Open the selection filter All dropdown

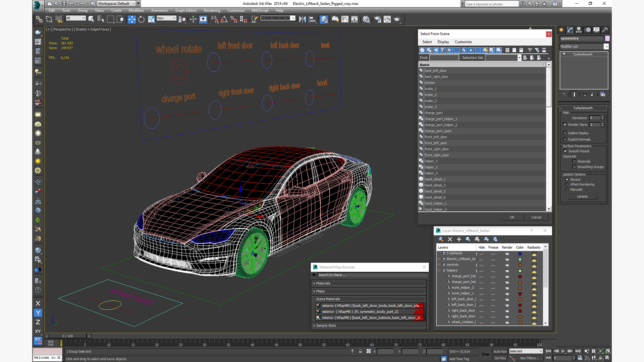point(76,18)
